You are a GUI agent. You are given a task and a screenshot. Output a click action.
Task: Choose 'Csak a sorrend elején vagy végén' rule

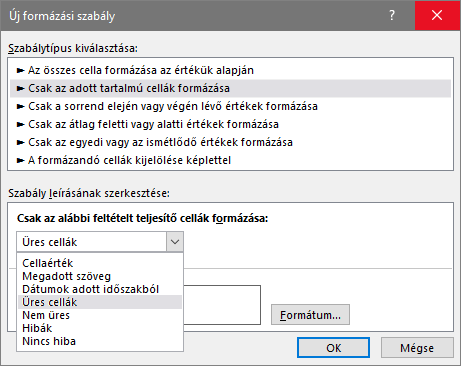(x=230, y=106)
